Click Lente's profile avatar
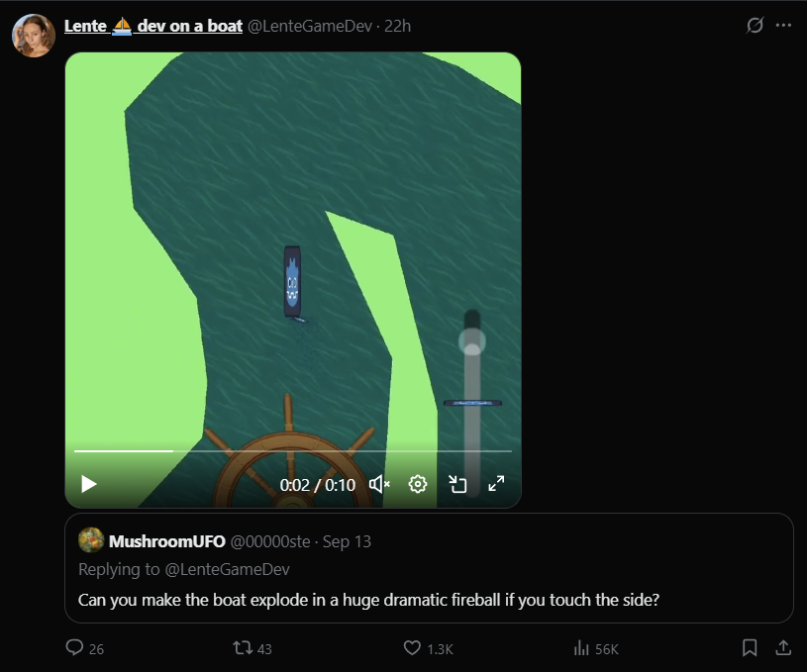 pyautogui.click(x=34, y=36)
